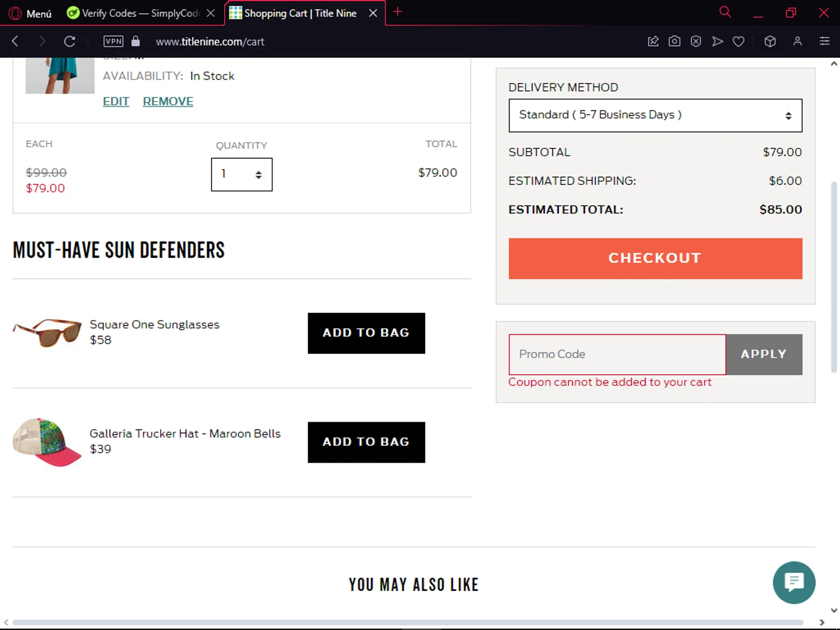View site security lock icon
This screenshot has width=840, height=630.
[136, 41]
